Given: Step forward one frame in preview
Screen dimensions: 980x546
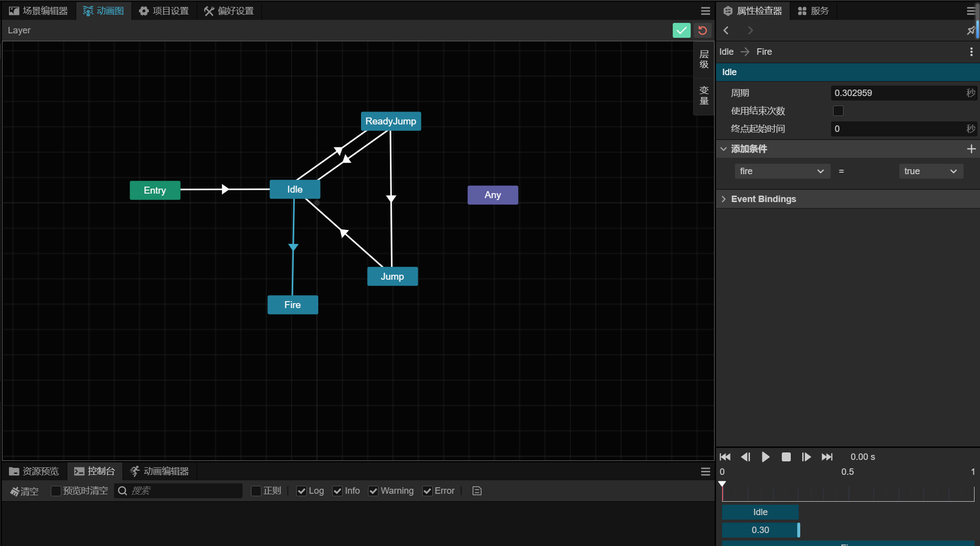Looking at the screenshot, I should [806, 457].
